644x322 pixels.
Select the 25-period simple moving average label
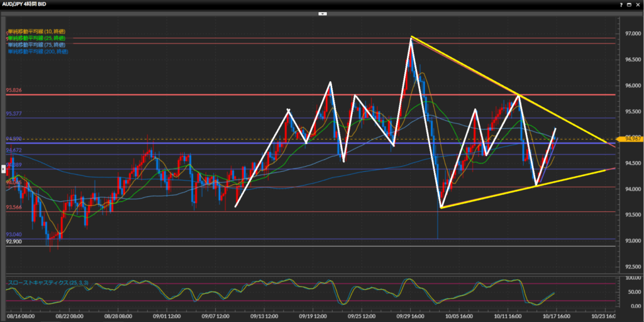38,38
